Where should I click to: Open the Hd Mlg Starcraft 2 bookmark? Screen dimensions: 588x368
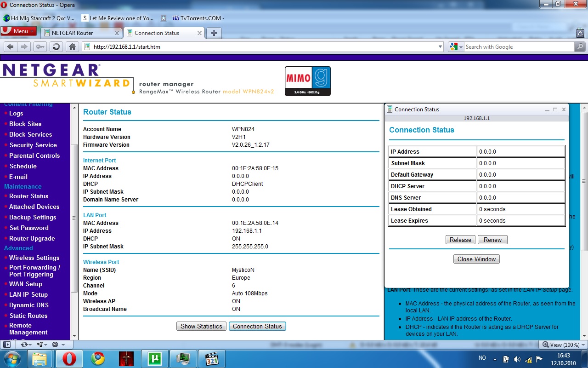(x=39, y=18)
